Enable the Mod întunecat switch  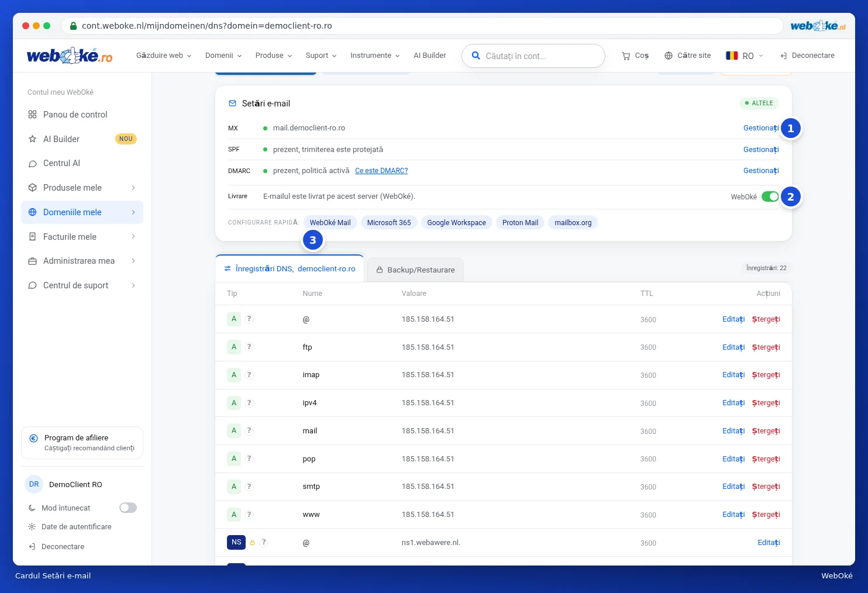128,508
